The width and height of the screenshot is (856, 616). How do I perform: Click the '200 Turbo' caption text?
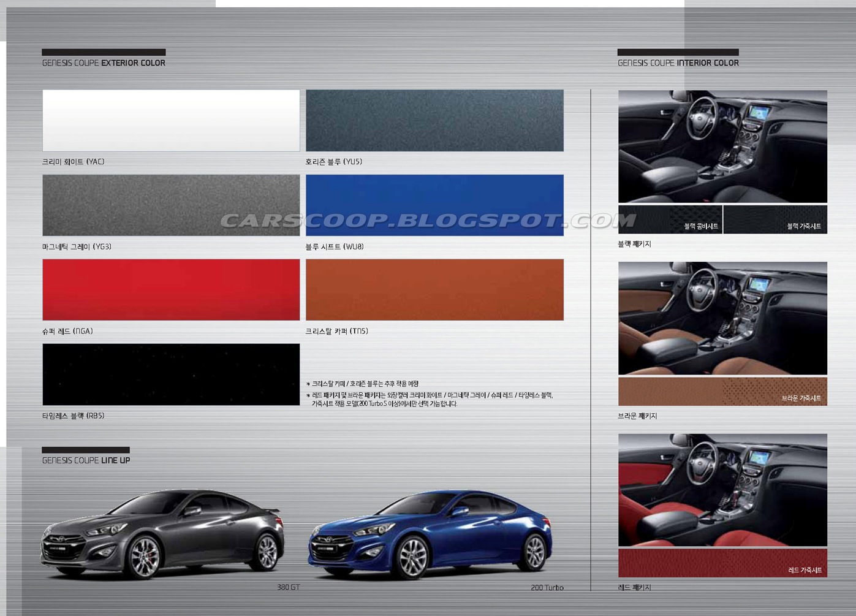coord(547,588)
